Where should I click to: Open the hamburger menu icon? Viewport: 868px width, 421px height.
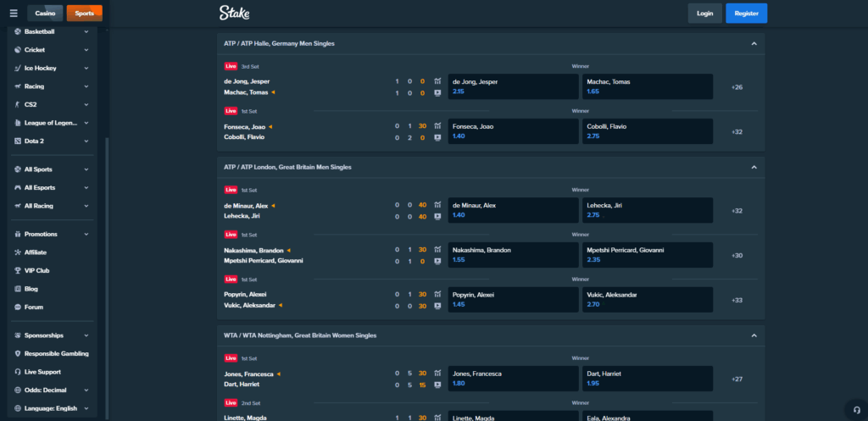(x=14, y=14)
